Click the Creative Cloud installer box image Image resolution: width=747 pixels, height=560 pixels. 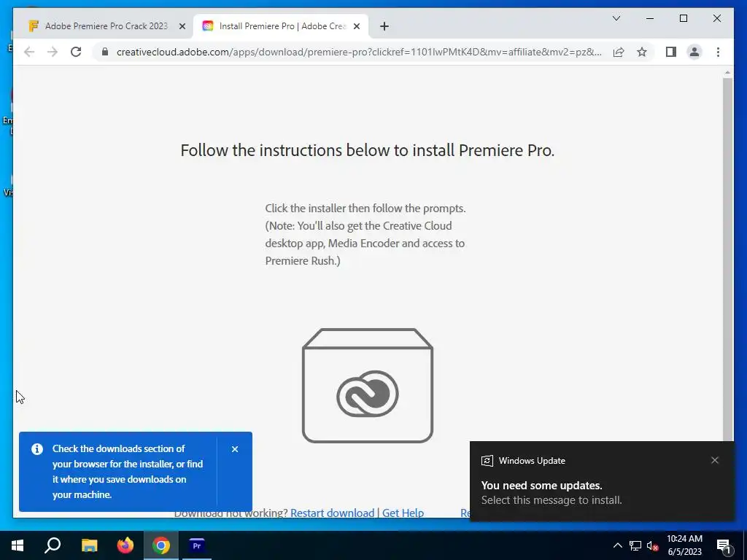368,386
